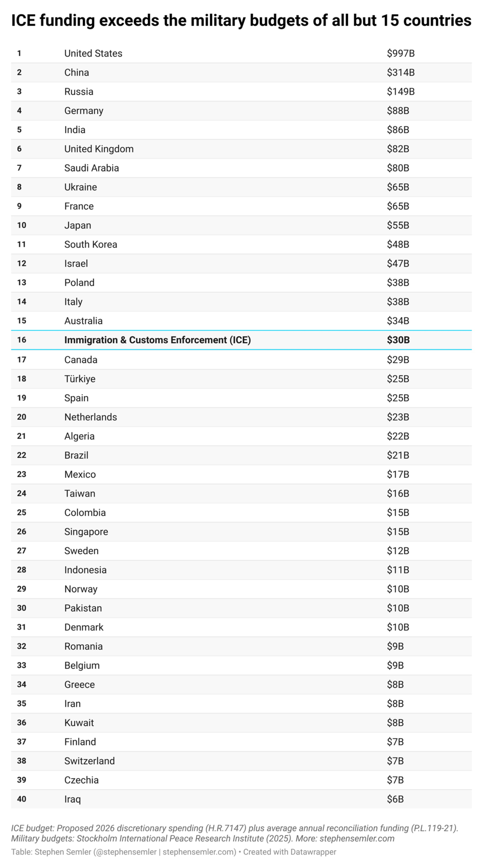Click China's $314B budget value
This screenshot has width=483, height=868.
point(400,72)
